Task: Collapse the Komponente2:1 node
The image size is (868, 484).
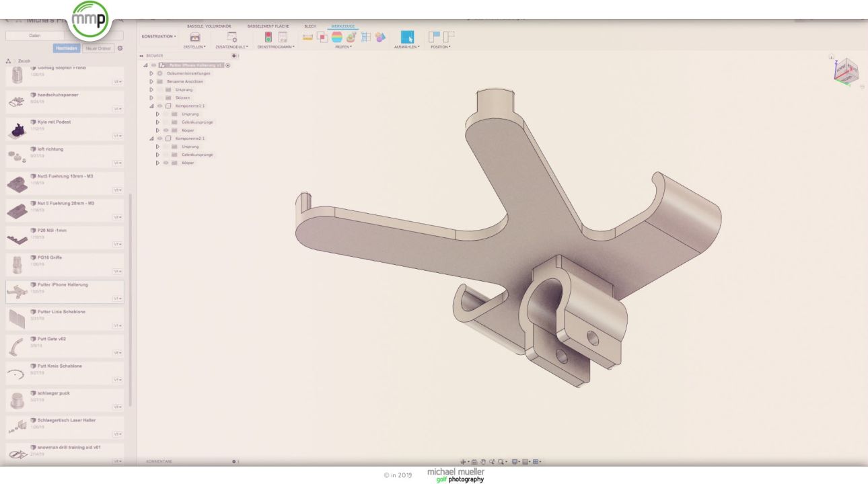Action: [x=151, y=138]
